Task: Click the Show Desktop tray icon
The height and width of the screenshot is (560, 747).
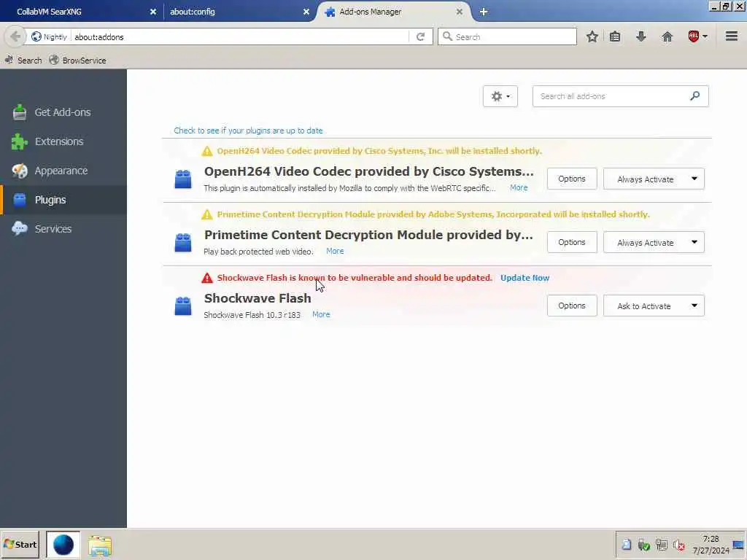Action: tap(738, 545)
